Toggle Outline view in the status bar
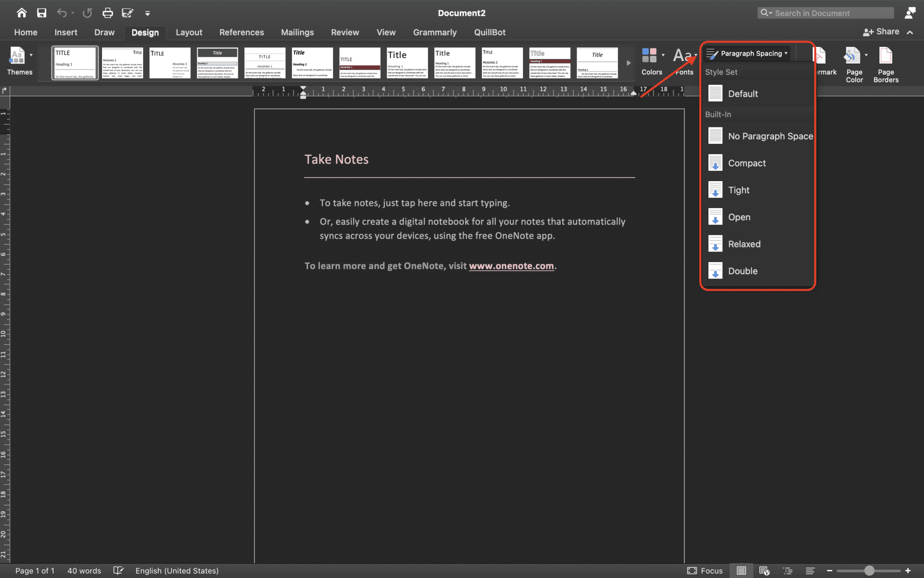The image size is (924, 578). tap(788, 570)
